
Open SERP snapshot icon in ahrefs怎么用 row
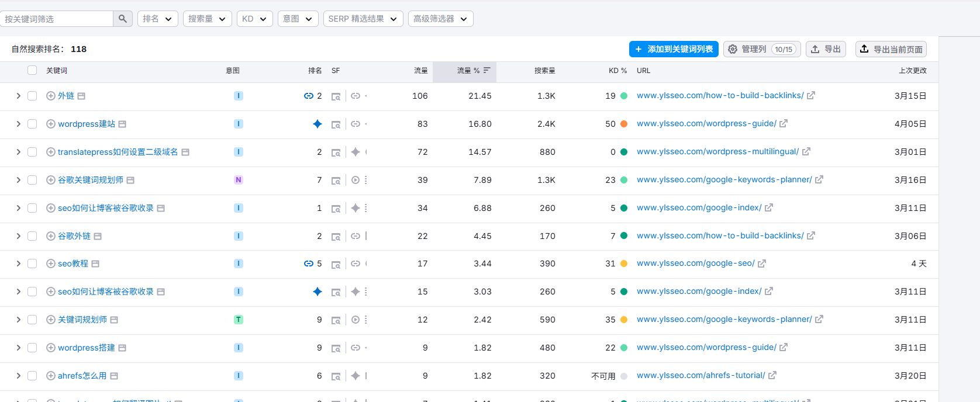pos(336,376)
